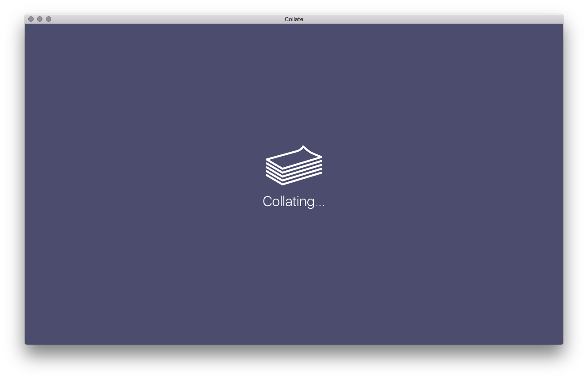
Task: Click the rightmost traffic light button
Action: click(x=48, y=19)
